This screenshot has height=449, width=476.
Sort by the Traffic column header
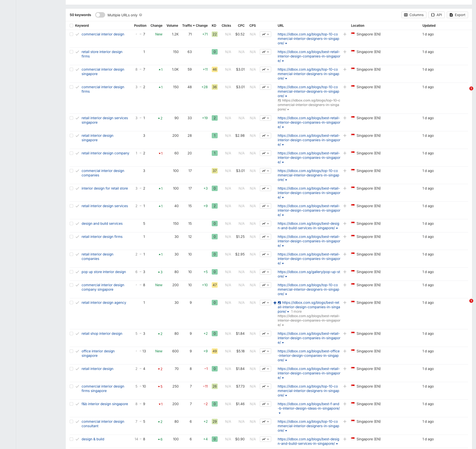188,26
